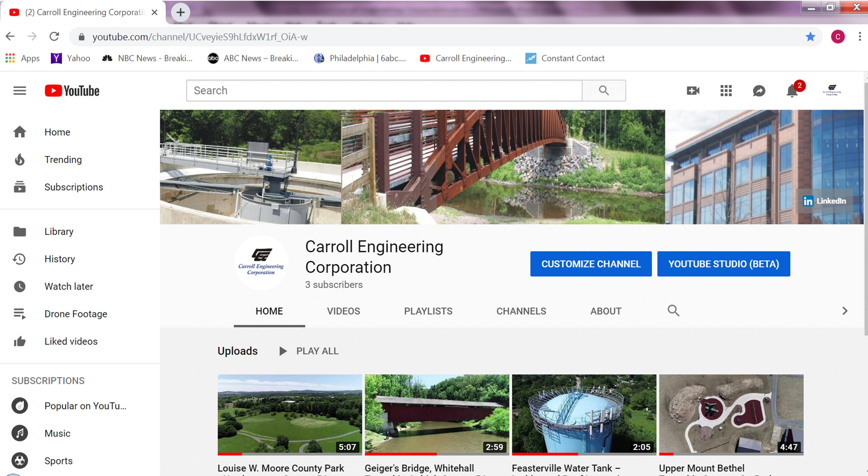868x476 pixels.
Task: Close the Carroll Engineering browser tab
Action: tap(154, 12)
